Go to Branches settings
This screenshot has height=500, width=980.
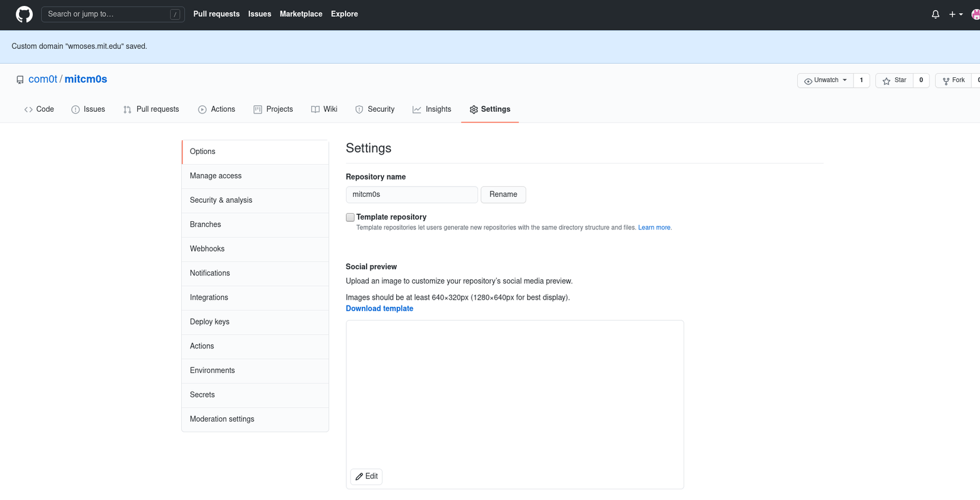255,225
